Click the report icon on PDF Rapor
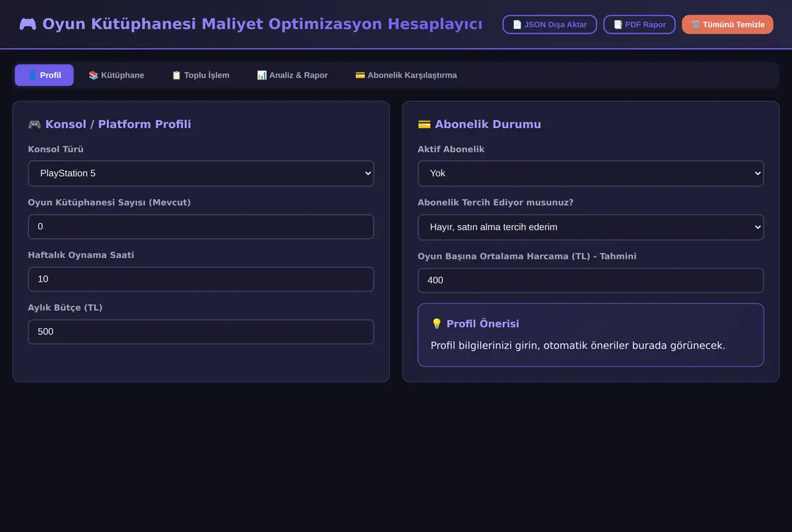 click(x=618, y=24)
